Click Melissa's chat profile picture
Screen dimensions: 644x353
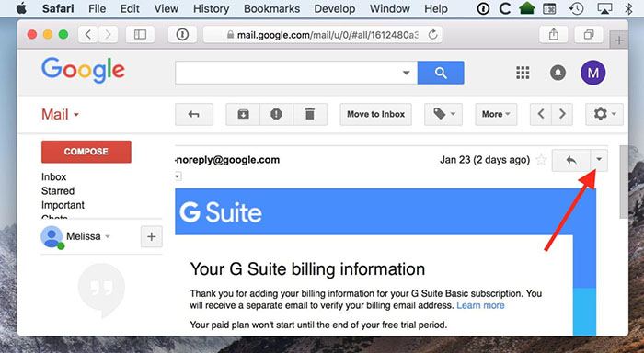tap(52, 237)
